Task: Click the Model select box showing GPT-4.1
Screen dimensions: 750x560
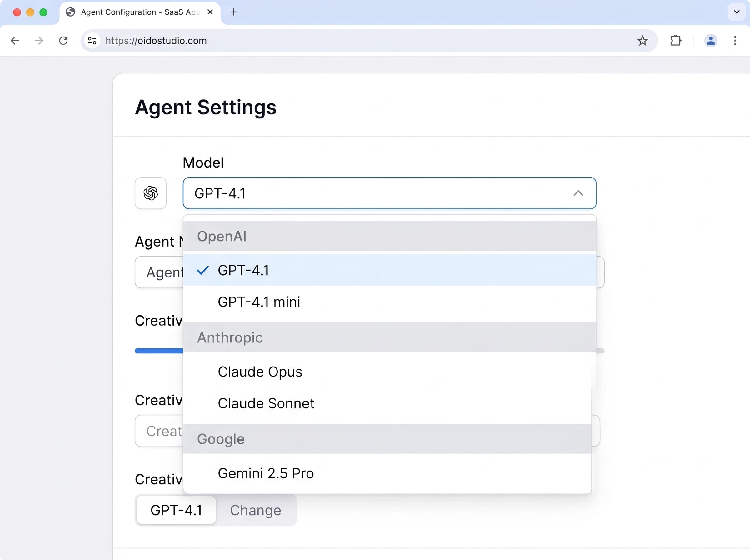Action: (389, 193)
